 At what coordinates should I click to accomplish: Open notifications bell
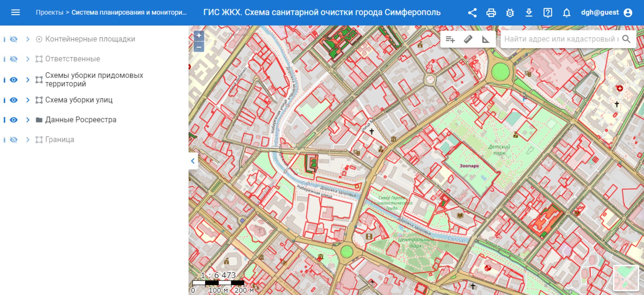click(566, 13)
